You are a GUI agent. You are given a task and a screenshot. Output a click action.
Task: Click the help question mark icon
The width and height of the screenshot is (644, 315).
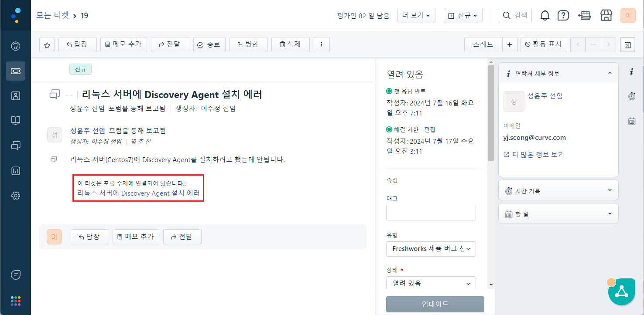coord(563,16)
